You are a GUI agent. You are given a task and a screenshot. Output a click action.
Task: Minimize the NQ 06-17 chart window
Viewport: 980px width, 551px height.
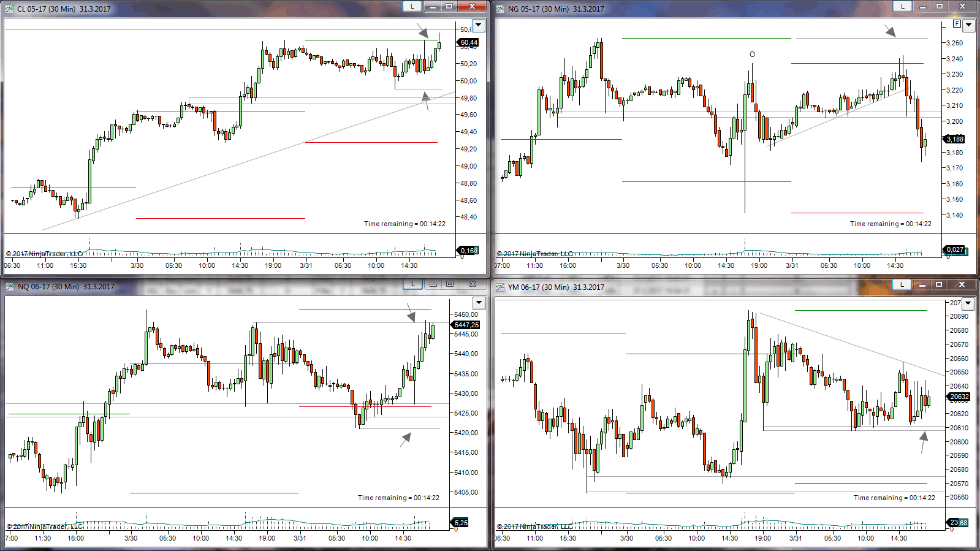(x=433, y=284)
